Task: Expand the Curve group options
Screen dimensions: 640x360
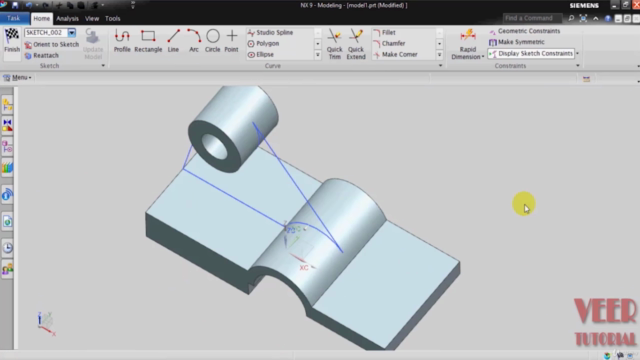Action: (440, 66)
